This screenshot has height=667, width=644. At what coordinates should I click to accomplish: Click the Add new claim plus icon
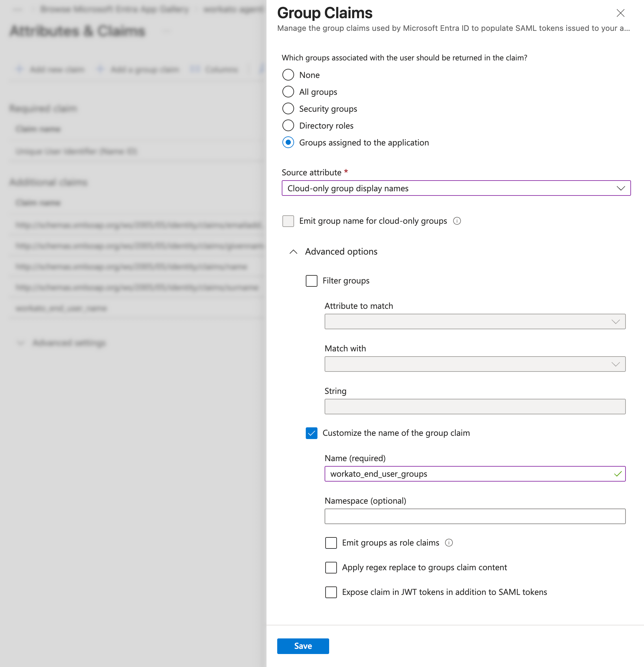(x=19, y=69)
